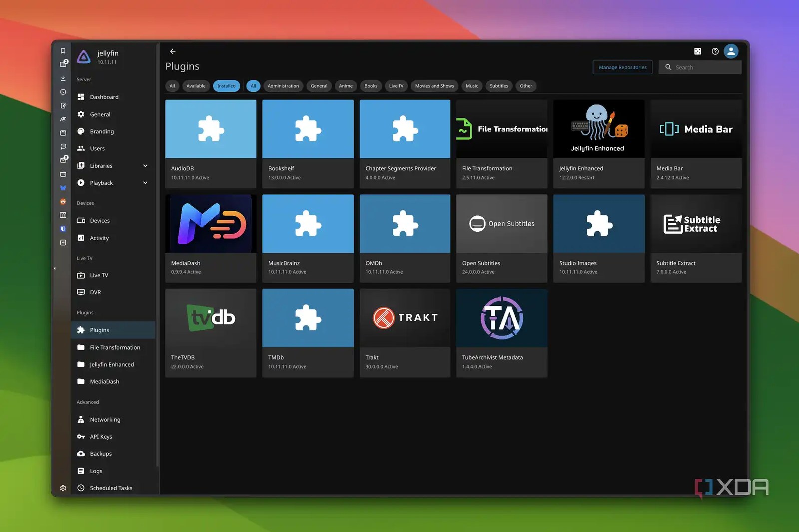
Task: Open Backups in the sidebar
Action: click(113, 454)
